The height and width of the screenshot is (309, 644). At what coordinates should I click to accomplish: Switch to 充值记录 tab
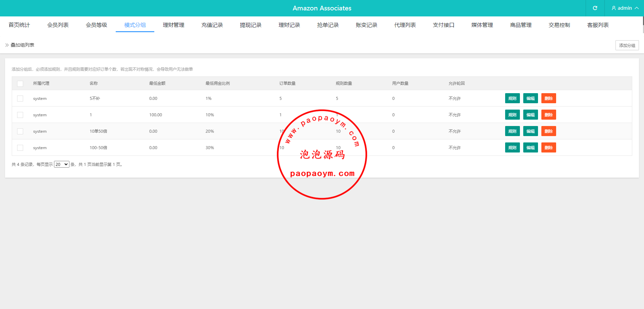pyautogui.click(x=212, y=25)
